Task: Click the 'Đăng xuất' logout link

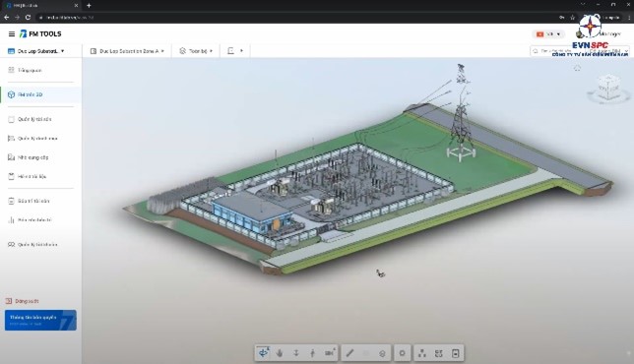Action: coord(23,301)
